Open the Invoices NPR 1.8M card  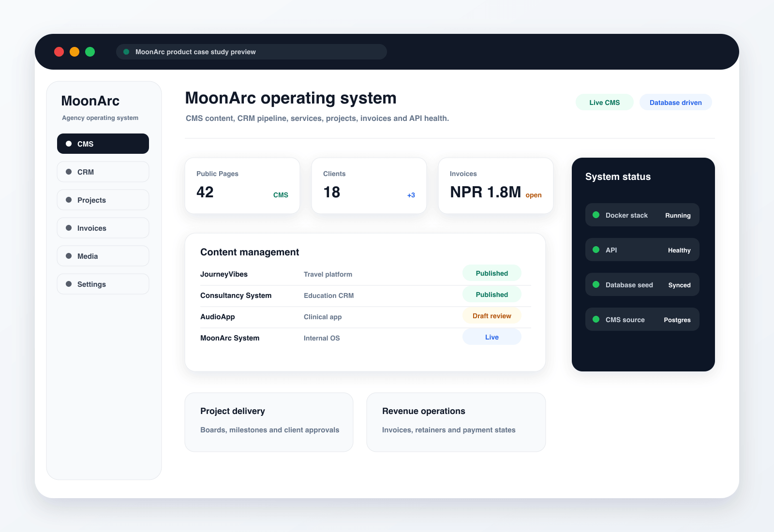point(496,186)
